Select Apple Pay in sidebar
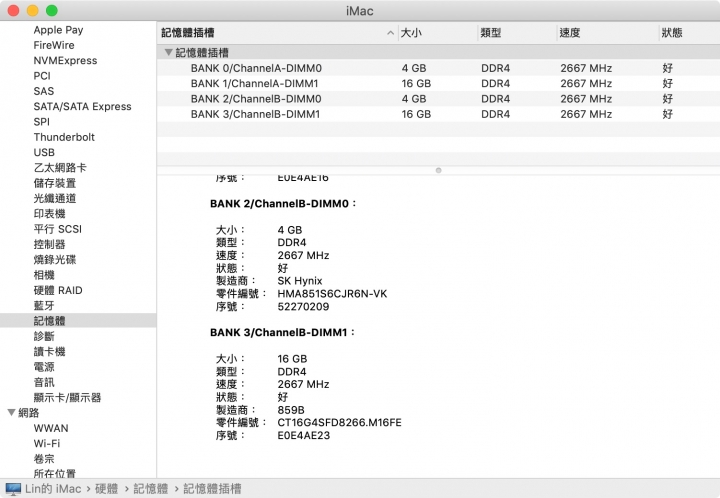The width and height of the screenshot is (720, 498). click(58, 30)
